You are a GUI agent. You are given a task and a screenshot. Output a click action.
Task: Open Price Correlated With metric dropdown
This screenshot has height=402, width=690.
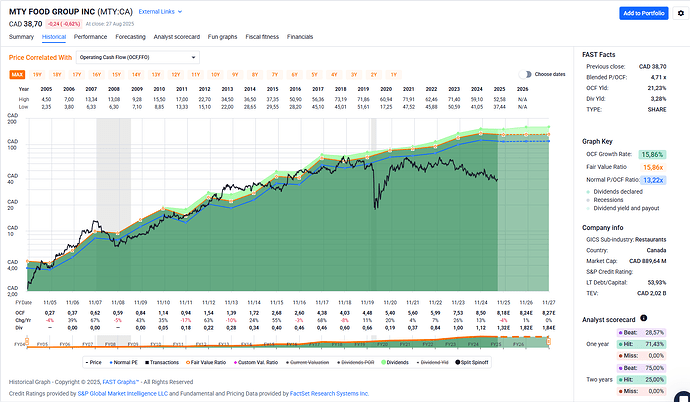point(138,57)
